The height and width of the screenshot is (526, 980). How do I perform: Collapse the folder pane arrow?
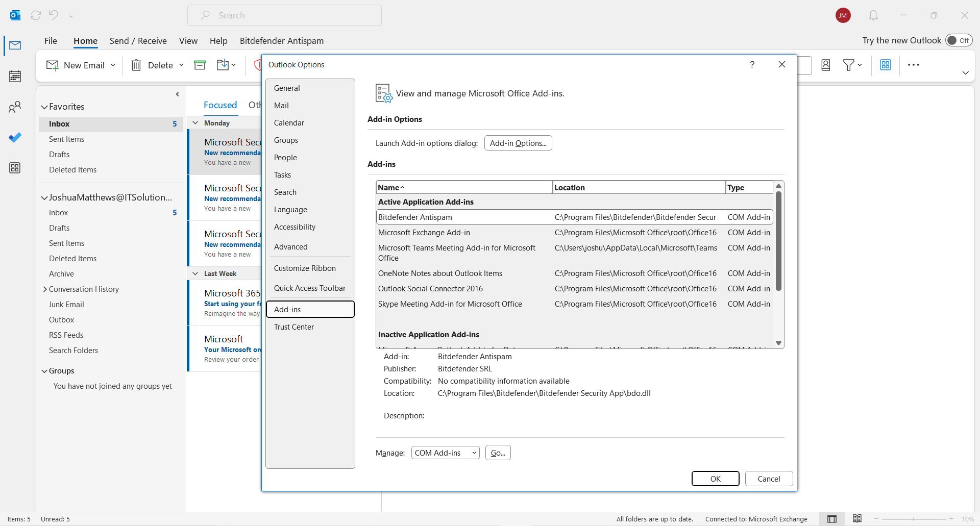point(177,94)
